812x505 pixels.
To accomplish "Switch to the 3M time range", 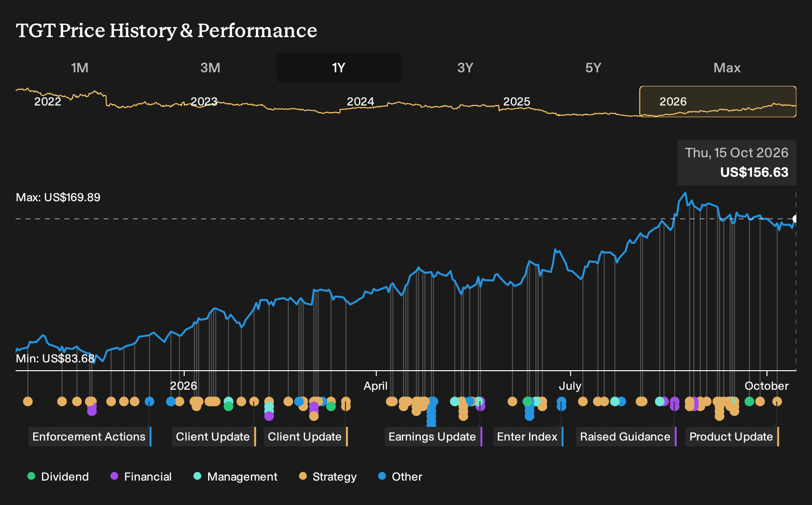I will 210,67.
